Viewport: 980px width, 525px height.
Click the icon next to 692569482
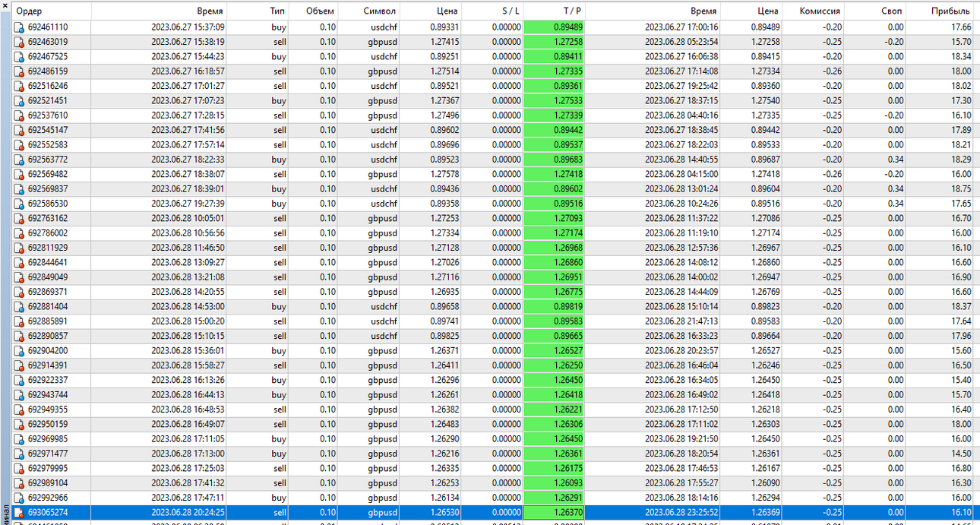pyautogui.click(x=19, y=174)
